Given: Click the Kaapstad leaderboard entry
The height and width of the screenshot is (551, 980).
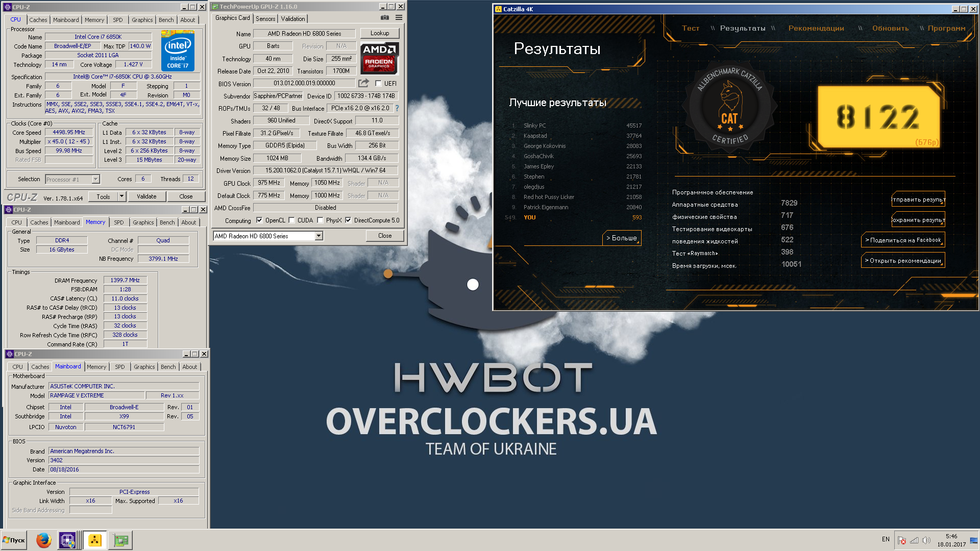Looking at the screenshot, I should [577, 136].
